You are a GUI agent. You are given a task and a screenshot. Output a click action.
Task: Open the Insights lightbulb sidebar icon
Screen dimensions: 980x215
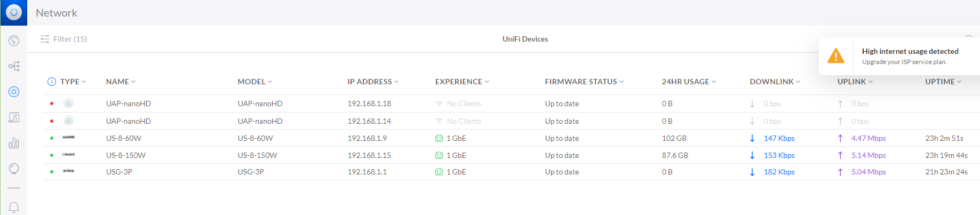(14, 169)
